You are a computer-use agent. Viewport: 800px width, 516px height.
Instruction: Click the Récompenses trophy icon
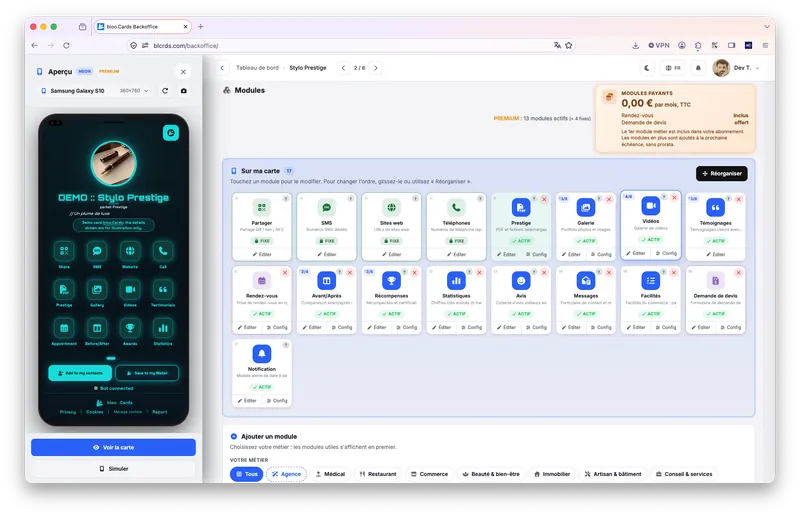coord(391,280)
